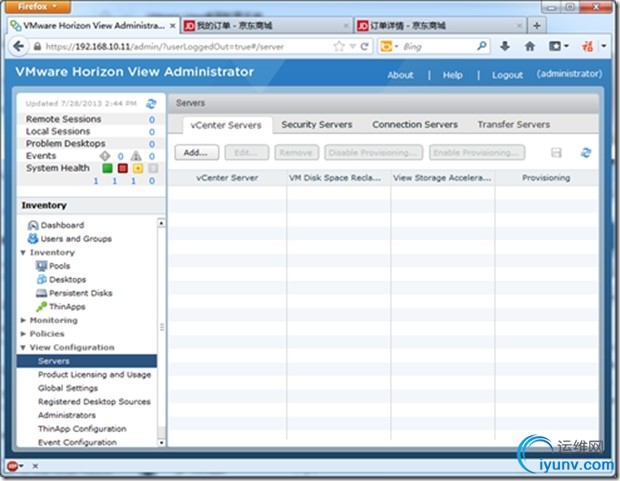Click the Bing search magnifier icon
Viewport: 620px width, 481px height.
click(x=482, y=46)
